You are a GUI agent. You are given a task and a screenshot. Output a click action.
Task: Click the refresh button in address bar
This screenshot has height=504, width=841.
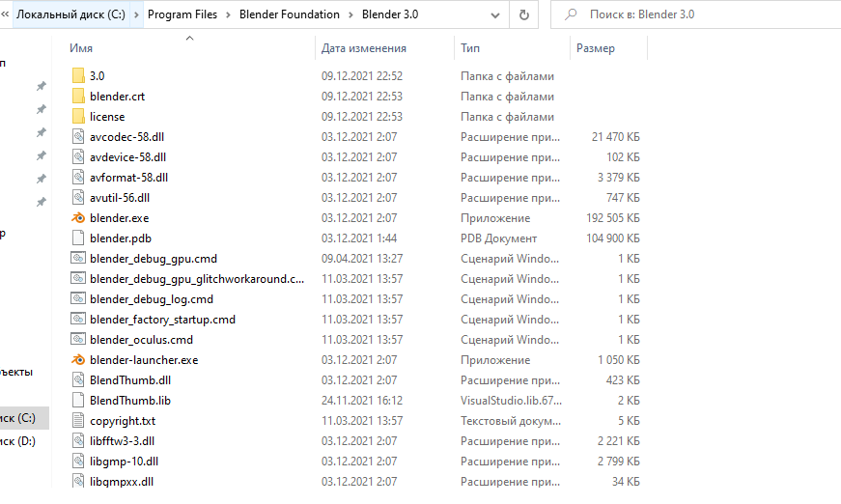coord(524,15)
